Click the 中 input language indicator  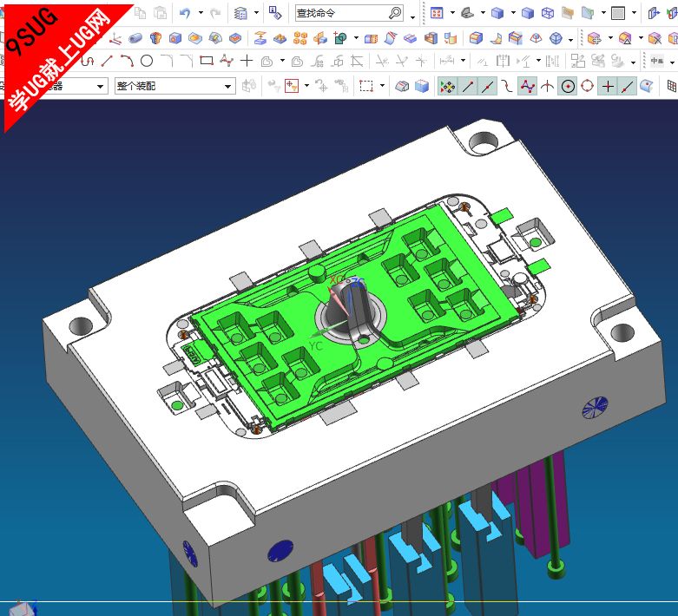[x=656, y=61]
